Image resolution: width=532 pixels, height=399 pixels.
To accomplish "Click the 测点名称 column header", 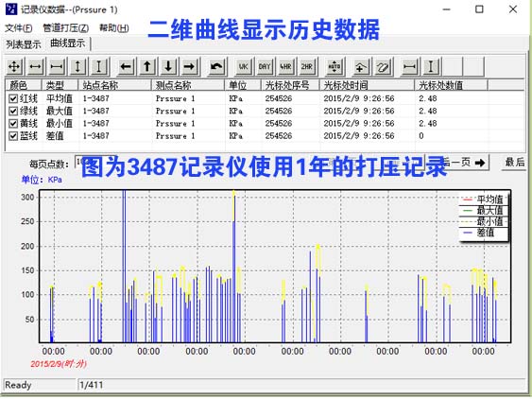I will (x=188, y=85).
